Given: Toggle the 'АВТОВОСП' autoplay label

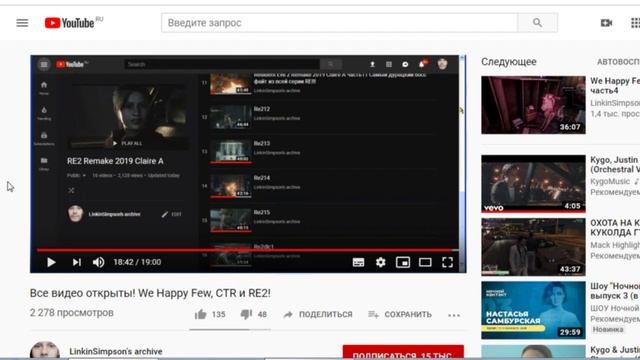Looking at the screenshot, I should pos(618,62).
